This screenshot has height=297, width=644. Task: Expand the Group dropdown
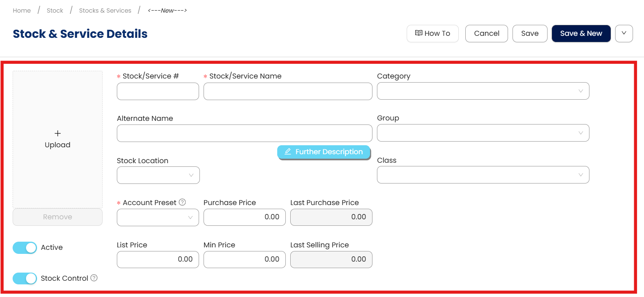[483, 133]
